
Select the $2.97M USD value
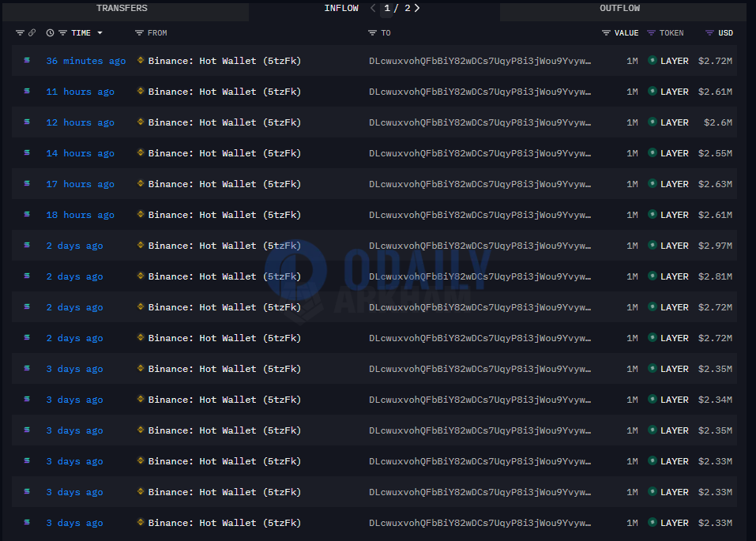715,246
